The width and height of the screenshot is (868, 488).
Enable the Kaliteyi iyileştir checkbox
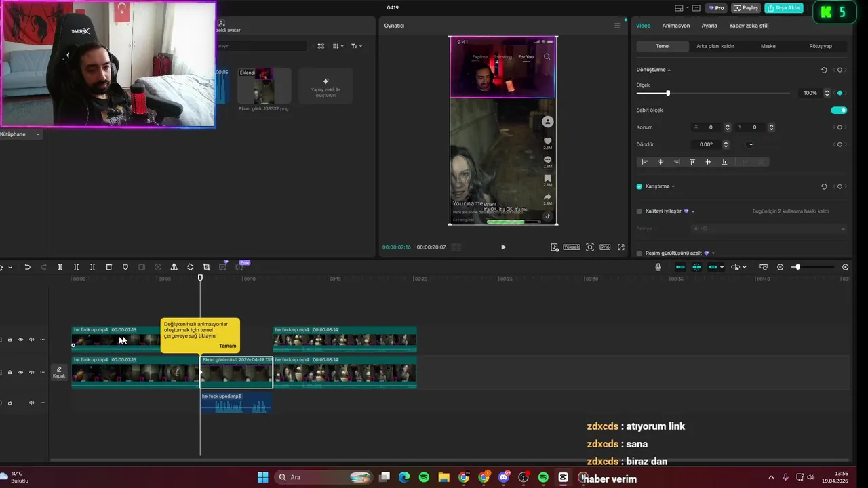click(639, 211)
